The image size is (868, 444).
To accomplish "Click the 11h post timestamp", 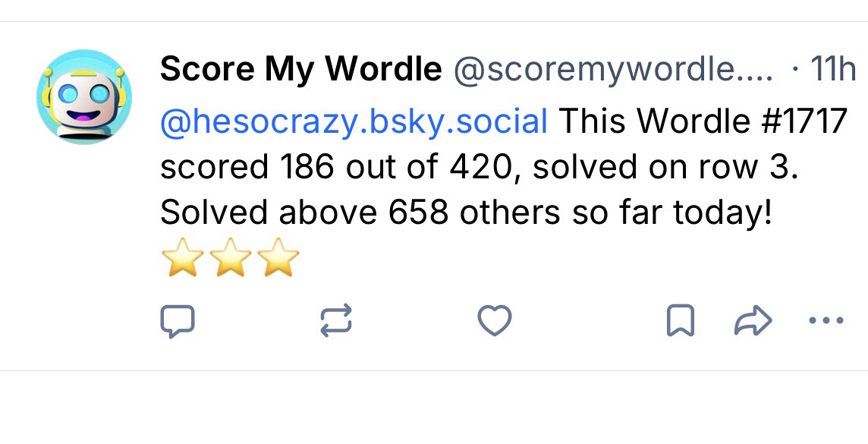I will 833,71.
